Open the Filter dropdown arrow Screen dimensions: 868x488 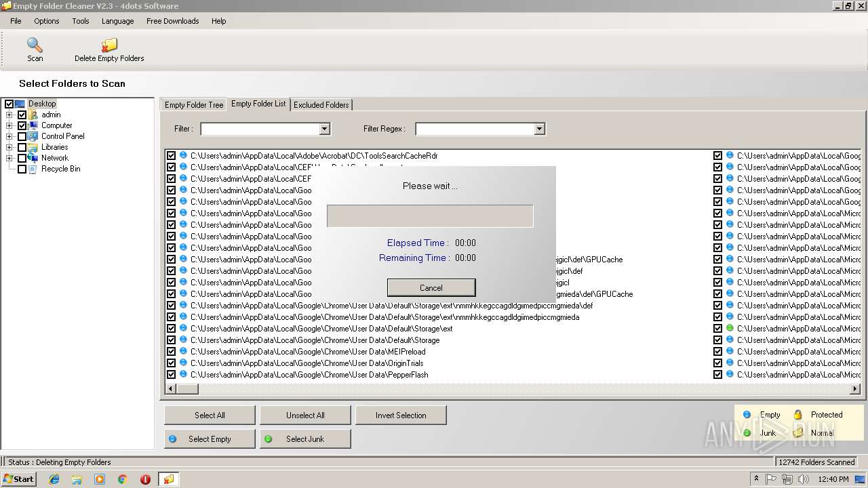pyautogui.click(x=324, y=129)
